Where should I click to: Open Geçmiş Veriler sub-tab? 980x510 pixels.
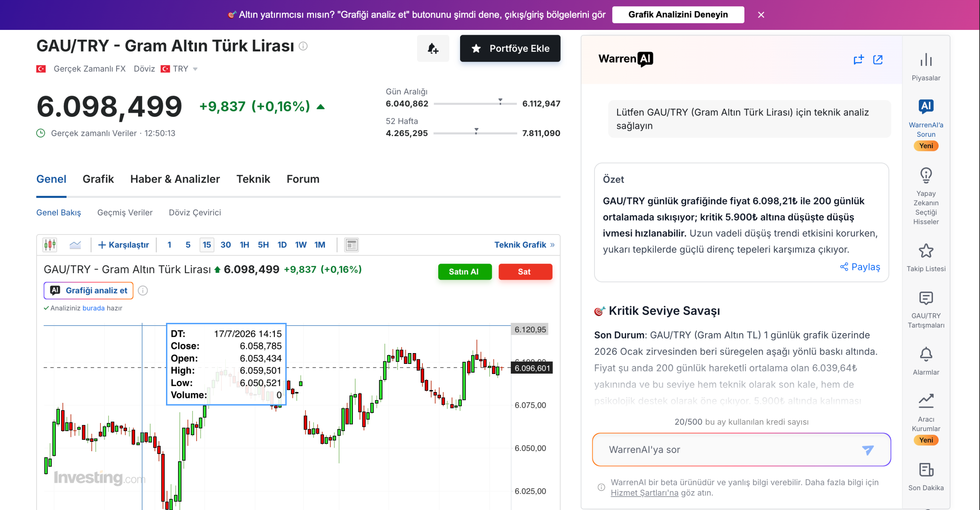(125, 213)
